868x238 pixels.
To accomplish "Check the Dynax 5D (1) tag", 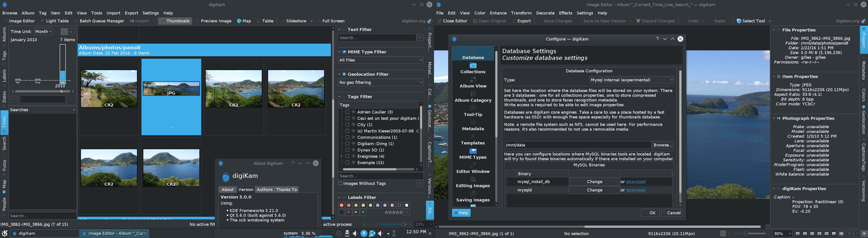I will click(347, 150).
